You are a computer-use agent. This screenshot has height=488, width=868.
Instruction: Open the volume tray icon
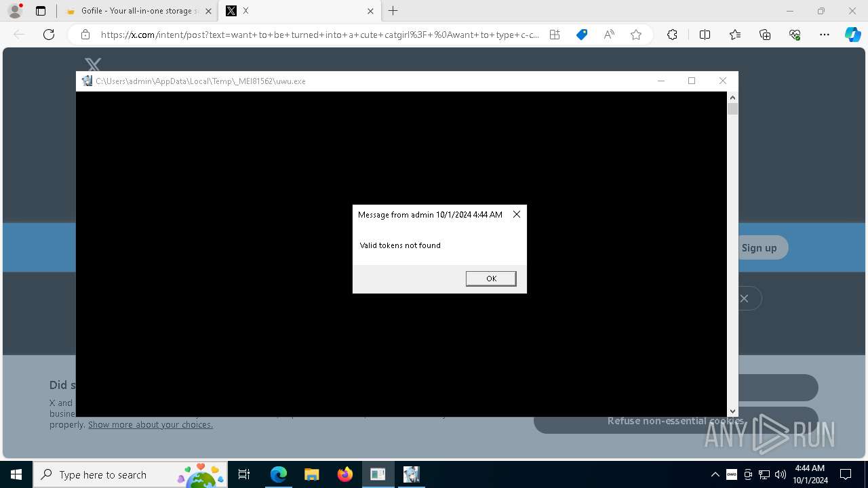781,474
